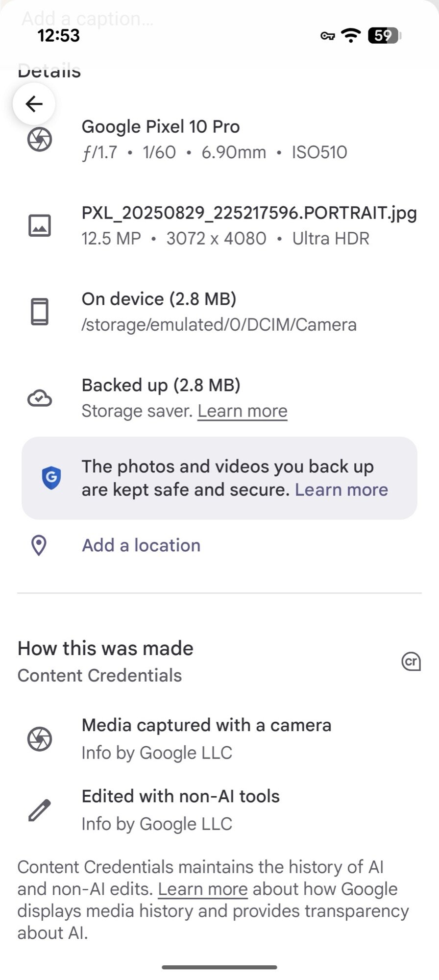439x980 pixels.
Task: Tap the phone device storage icon
Action: pyautogui.click(x=40, y=312)
